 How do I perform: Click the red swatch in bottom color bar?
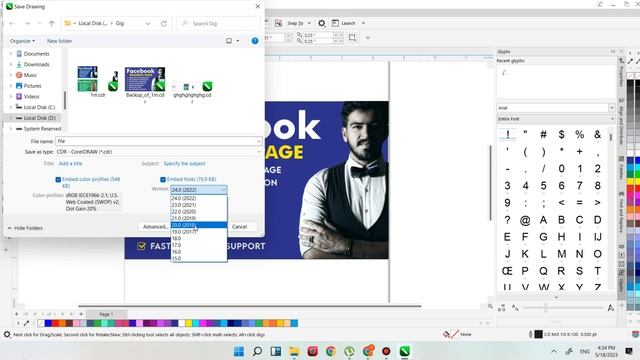coord(55,323)
